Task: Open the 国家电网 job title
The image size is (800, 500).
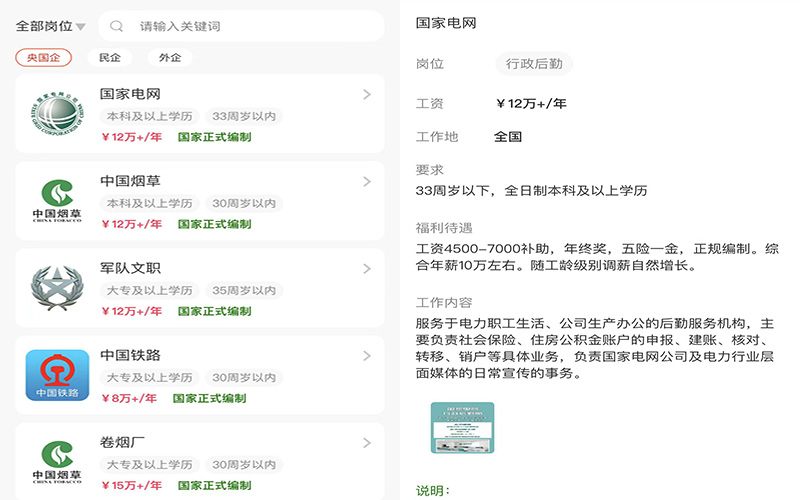Action: (130, 94)
